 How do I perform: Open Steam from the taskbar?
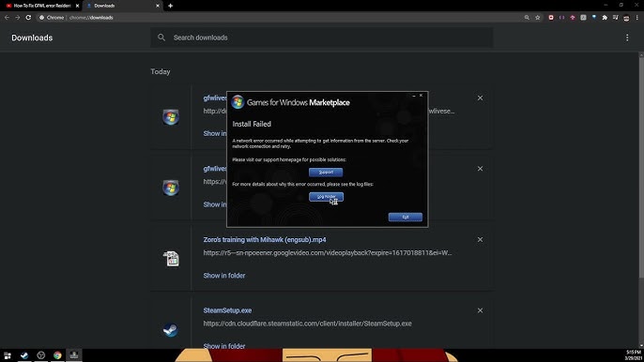tap(24, 355)
